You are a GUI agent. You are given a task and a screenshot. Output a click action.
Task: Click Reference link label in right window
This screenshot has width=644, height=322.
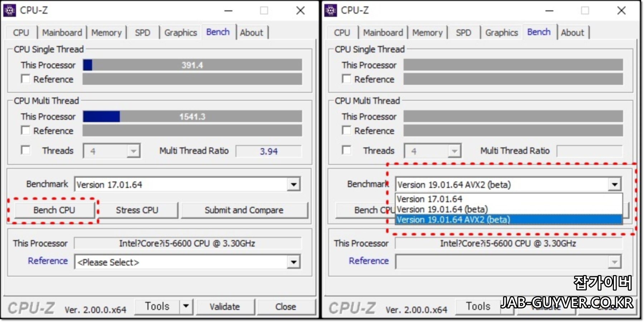369,261
